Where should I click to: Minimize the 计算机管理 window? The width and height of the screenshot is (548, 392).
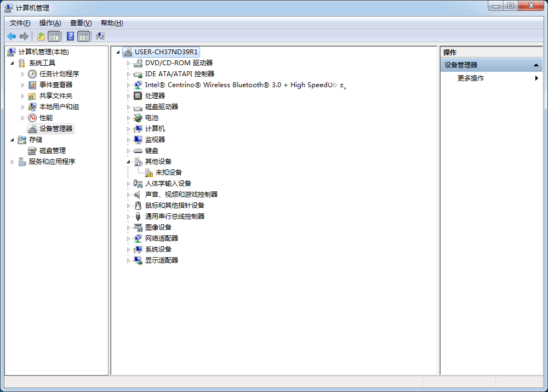coord(495,5)
